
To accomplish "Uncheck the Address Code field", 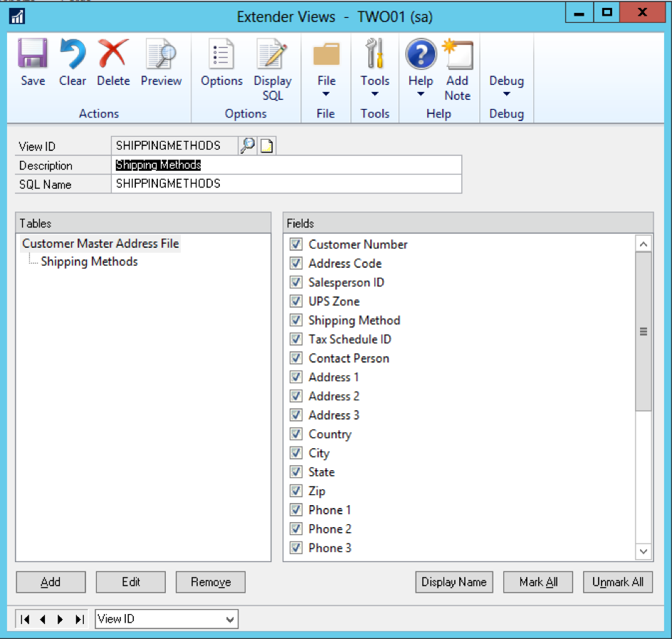I will (295, 263).
